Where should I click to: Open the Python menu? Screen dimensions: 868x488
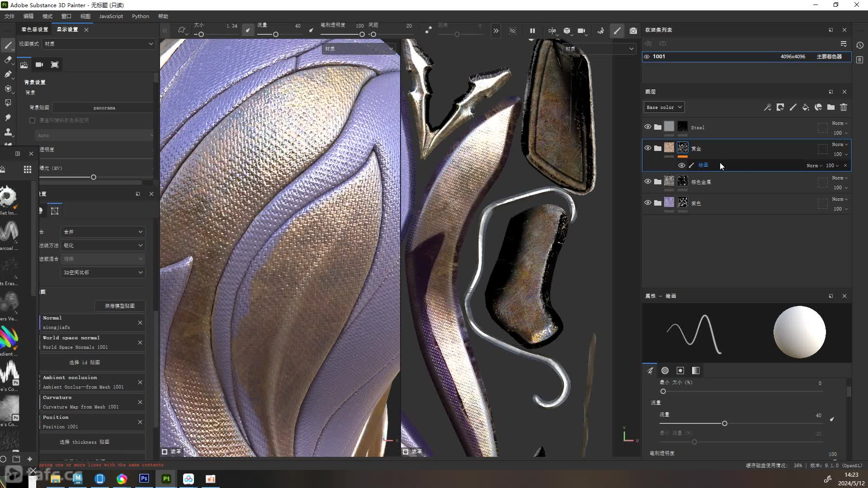point(141,16)
